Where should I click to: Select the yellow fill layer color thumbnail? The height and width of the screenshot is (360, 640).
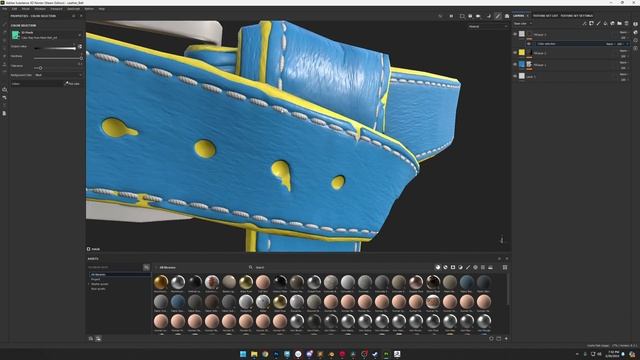[x=522, y=52]
